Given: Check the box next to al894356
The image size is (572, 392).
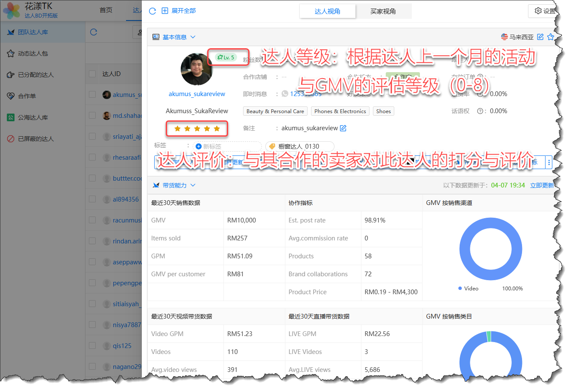Looking at the screenshot, I should [92, 199].
